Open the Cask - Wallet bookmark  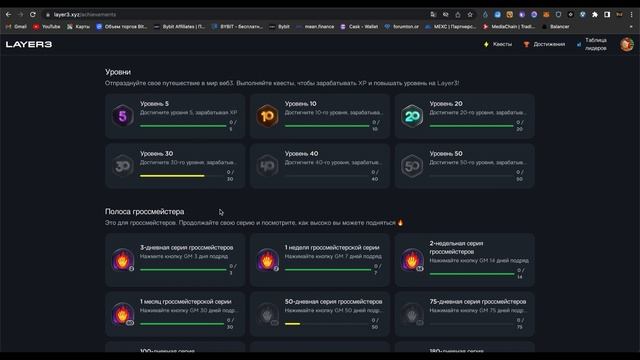(359, 27)
